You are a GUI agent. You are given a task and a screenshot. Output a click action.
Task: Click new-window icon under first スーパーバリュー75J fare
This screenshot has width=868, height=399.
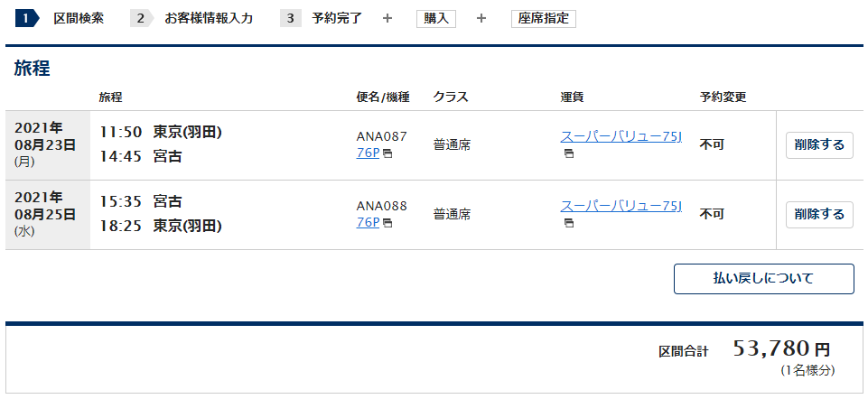(569, 153)
